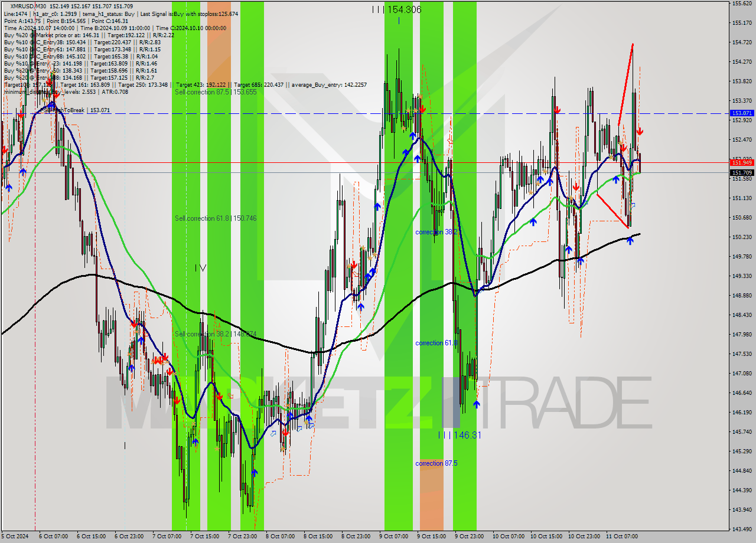Click the blue 153.071 price tag

[x=742, y=113]
